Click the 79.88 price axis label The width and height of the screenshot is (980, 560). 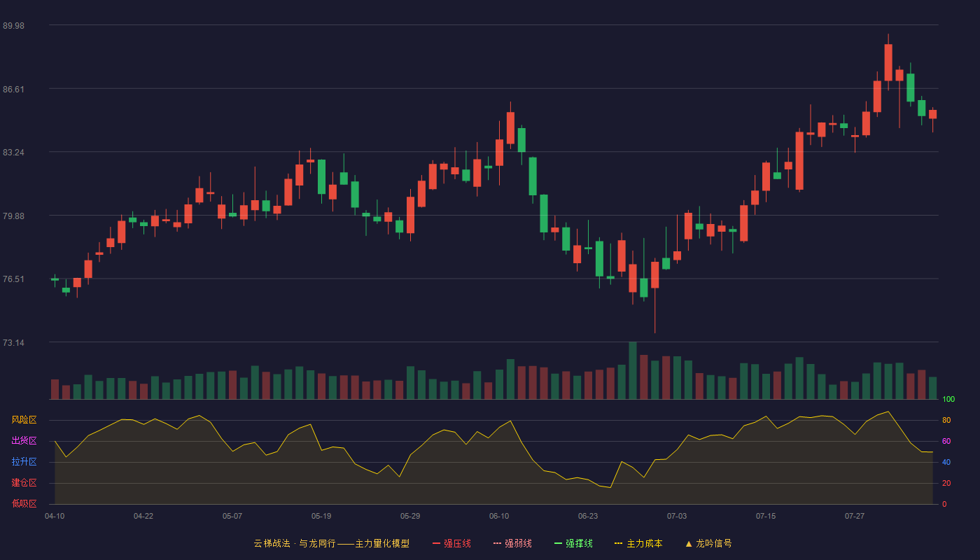pyautogui.click(x=13, y=216)
